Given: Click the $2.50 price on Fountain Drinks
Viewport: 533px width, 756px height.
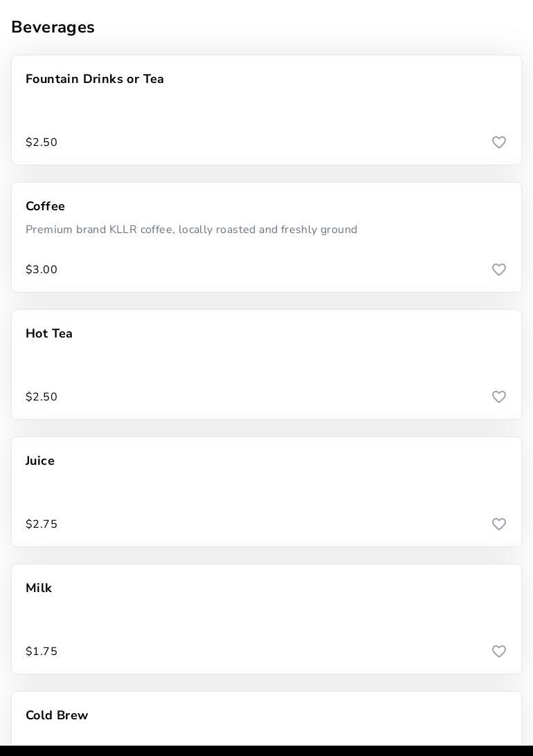Looking at the screenshot, I should coord(42,142).
